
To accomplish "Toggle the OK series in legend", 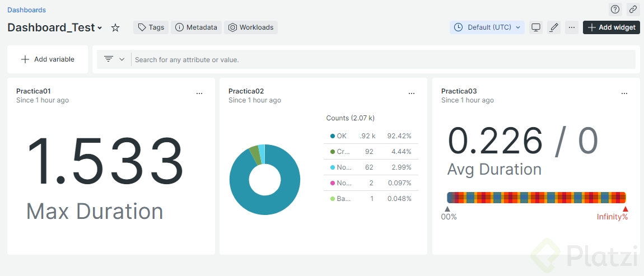I will pyautogui.click(x=341, y=136).
